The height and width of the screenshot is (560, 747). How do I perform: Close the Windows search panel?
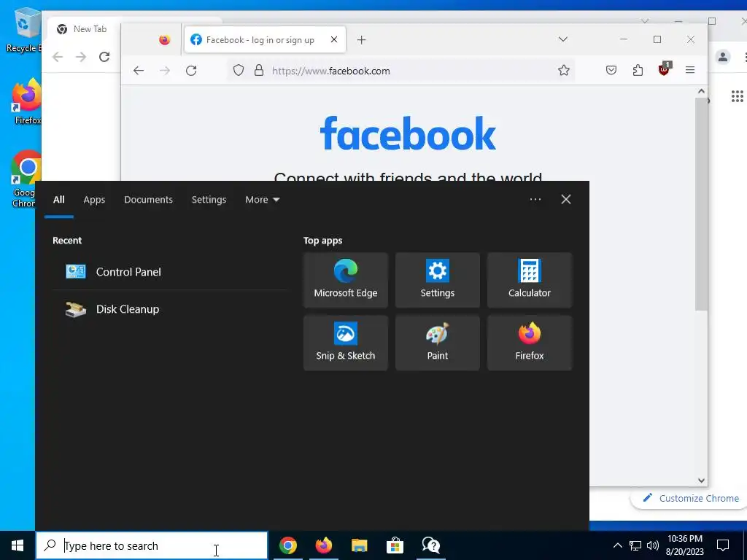566,200
